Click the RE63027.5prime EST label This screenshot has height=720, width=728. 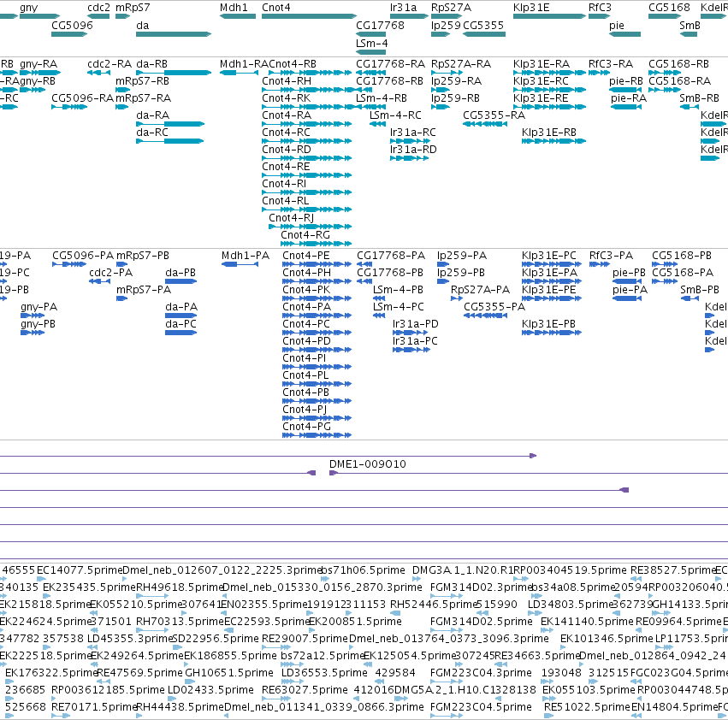point(305,690)
